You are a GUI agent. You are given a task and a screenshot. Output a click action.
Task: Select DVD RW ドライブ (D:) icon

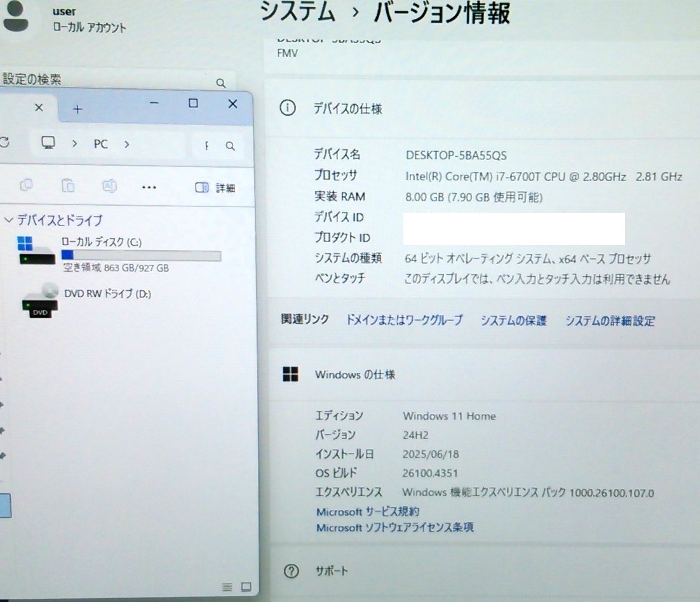coord(40,300)
